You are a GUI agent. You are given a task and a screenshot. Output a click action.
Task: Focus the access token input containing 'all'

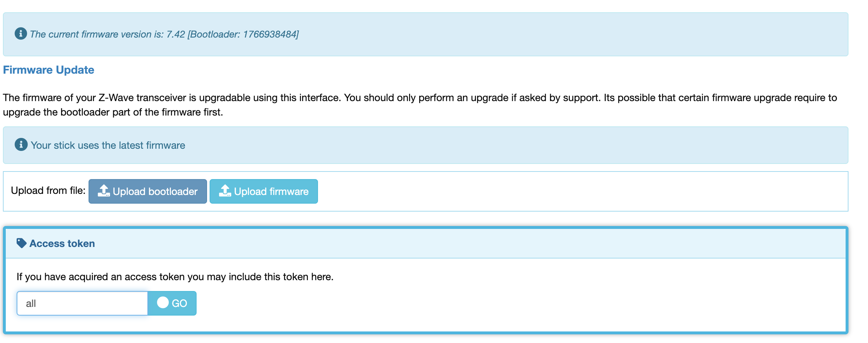click(82, 303)
